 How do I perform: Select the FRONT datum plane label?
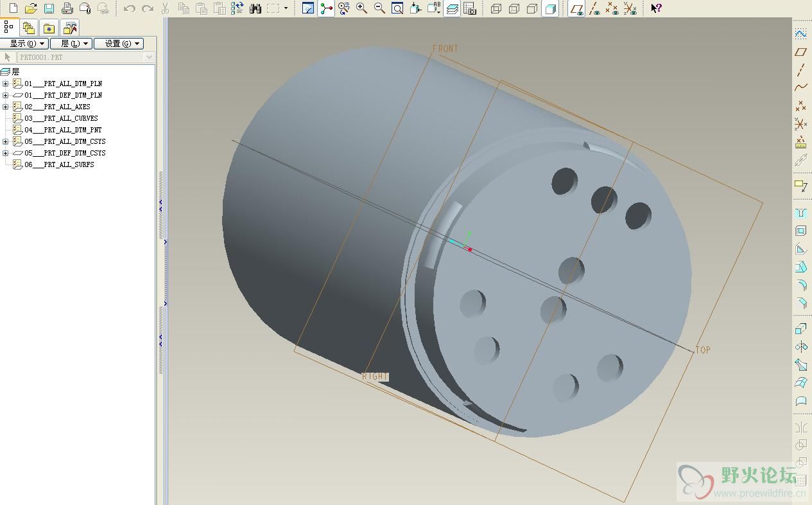coord(445,49)
